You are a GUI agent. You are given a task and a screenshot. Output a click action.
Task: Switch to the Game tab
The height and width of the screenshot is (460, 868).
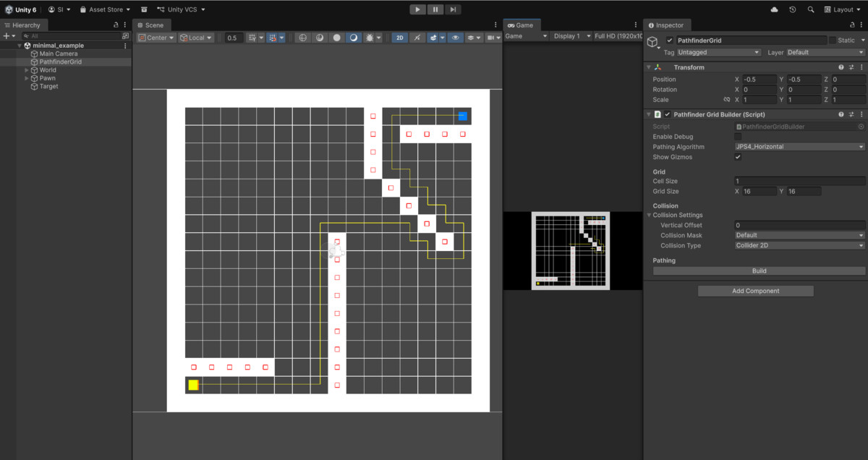pos(522,25)
